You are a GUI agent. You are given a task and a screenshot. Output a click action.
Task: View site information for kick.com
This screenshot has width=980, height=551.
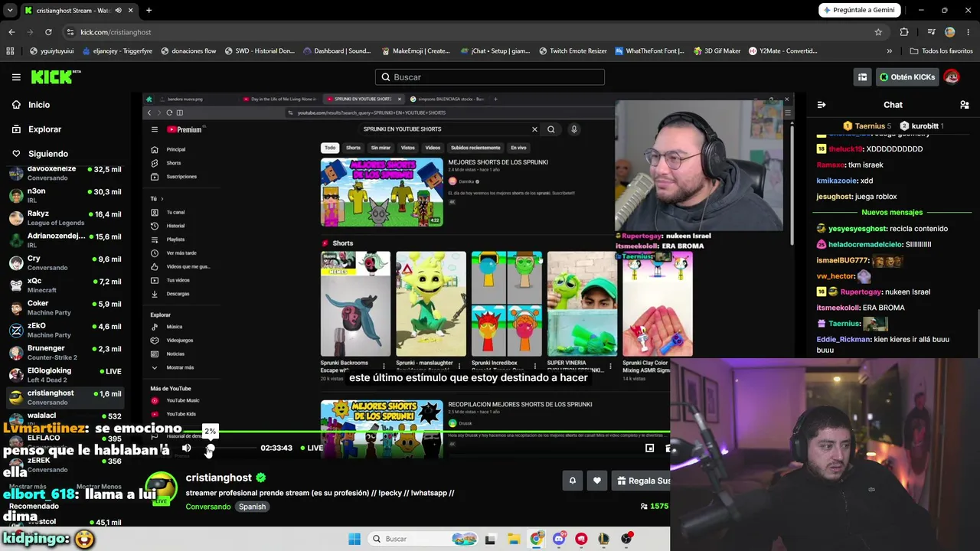[x=70, y=32]
